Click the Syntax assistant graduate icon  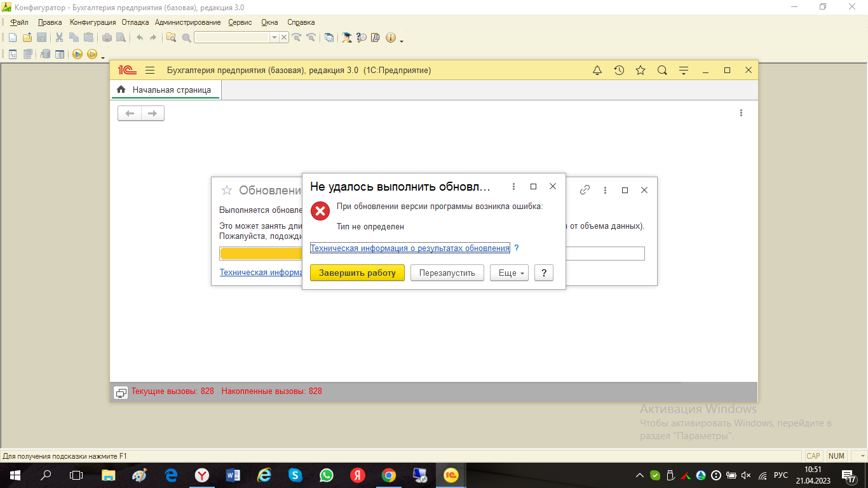(x=347, y=37)
